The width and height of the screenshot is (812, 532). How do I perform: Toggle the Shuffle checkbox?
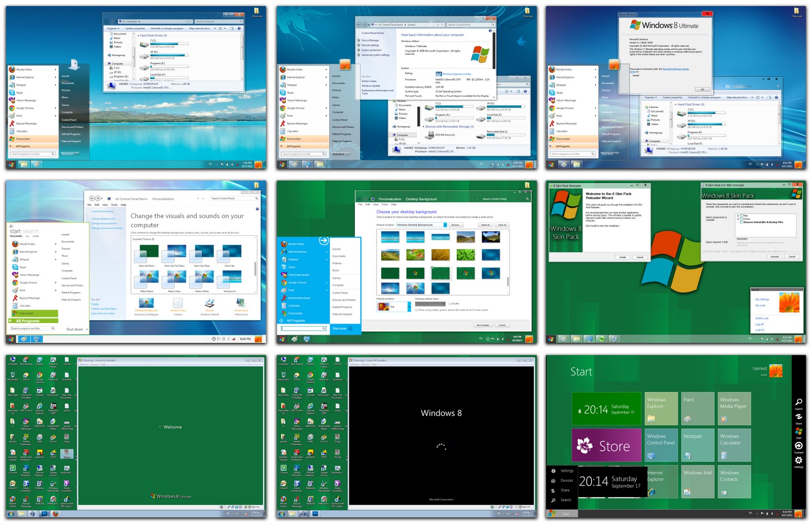[x=450, y=304]
